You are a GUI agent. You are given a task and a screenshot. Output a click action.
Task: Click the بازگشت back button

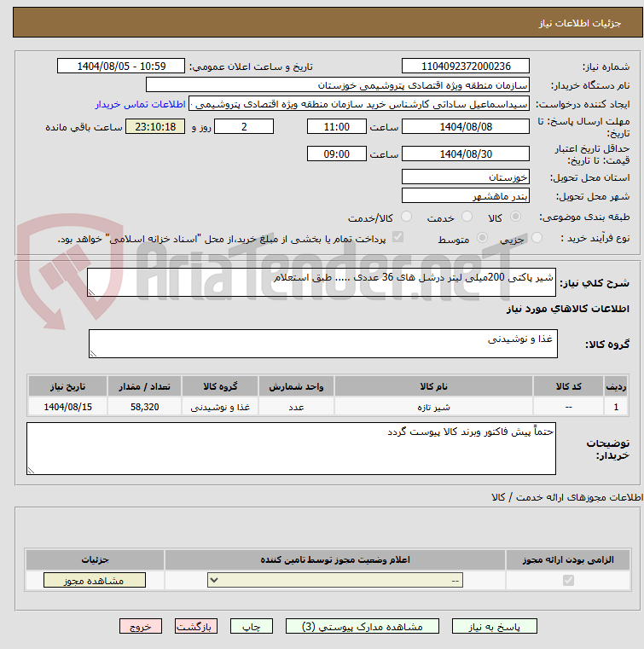[196, 626]
